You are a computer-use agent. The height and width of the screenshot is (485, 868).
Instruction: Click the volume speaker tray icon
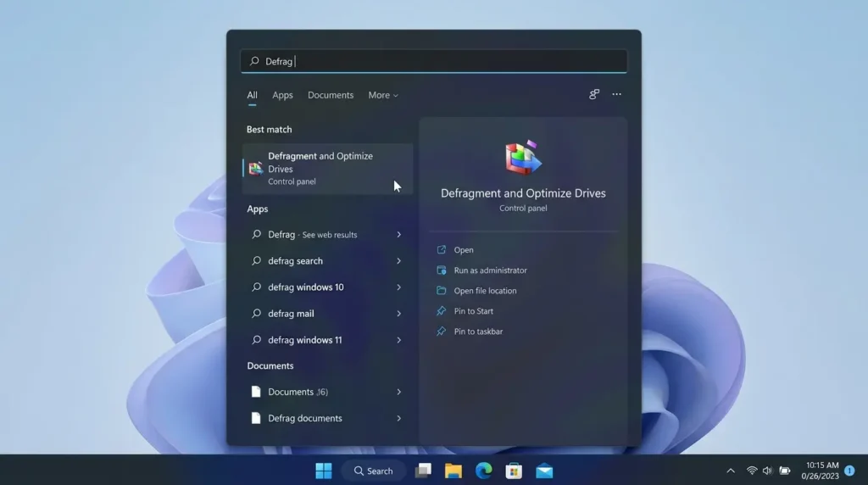click(767, 471)
